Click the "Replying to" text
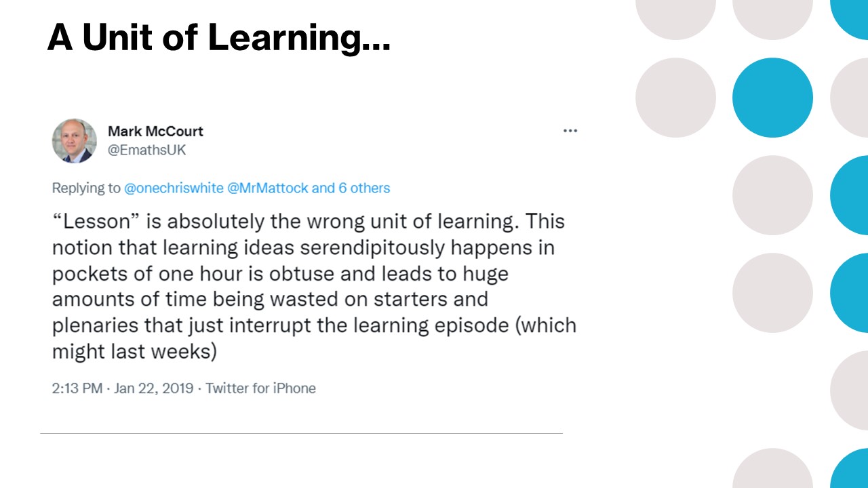 [x=86, y=188]
